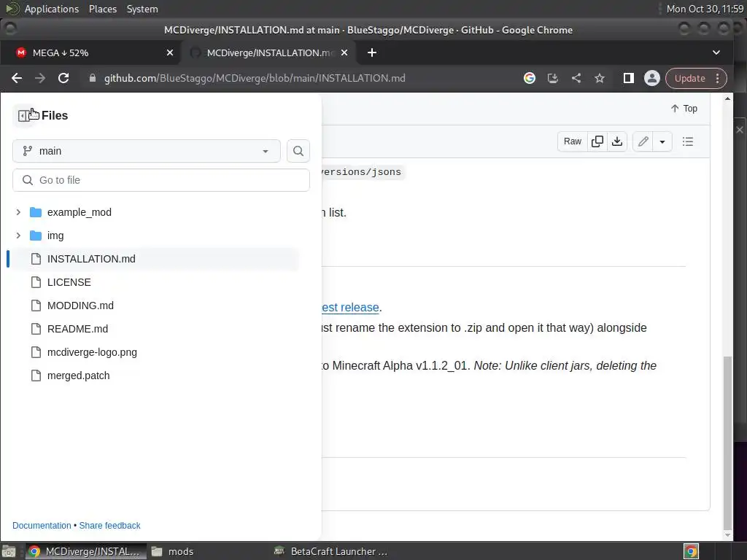Go back in Chrome
This screenshot has width=747, height=560.
coord(17,78)
